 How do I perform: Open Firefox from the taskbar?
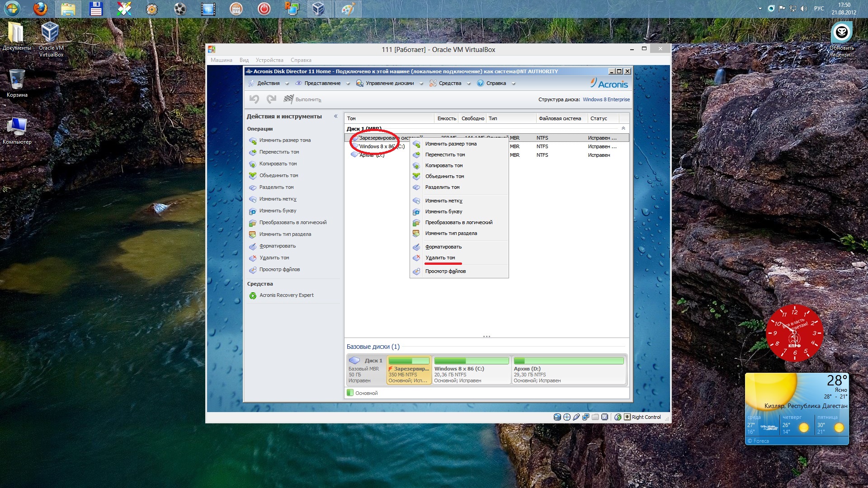pyautogui.click(x=40, y=9)
